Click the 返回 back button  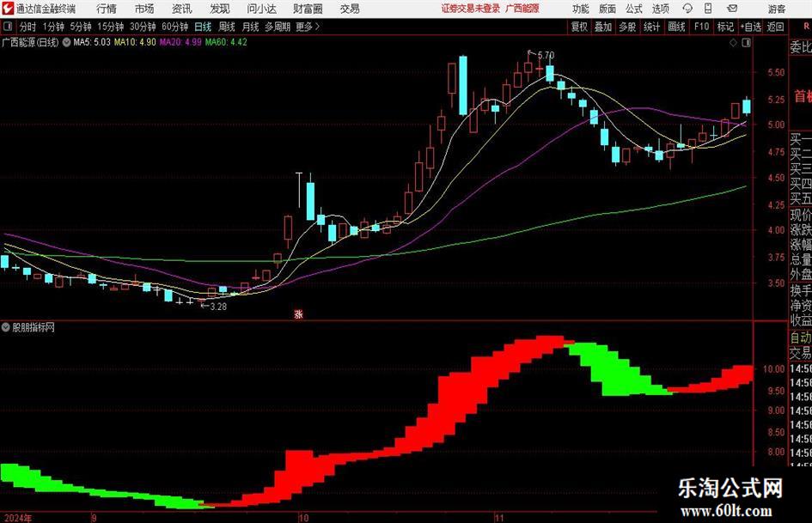tap(775, 27)
